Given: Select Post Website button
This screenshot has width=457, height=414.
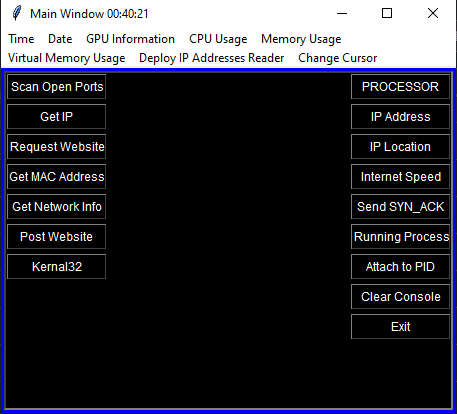Looking at the screenshot, I should 56,237.
